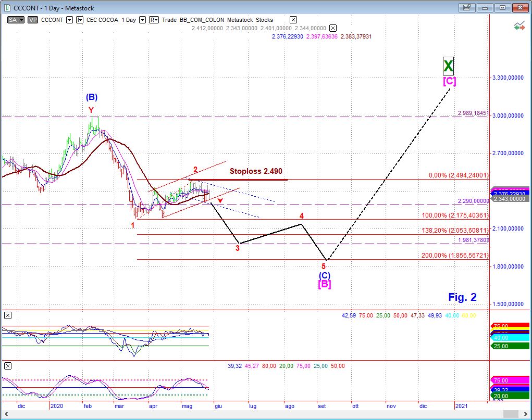Open the 1 Day periodicity dropdown
Viewport: 532px width, 420px height.
(x=142, y=20)
